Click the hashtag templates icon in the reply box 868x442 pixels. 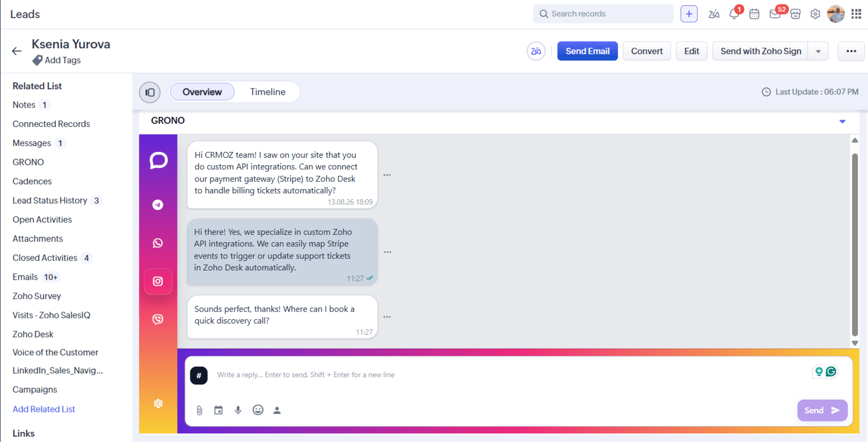tap(199, 375)
